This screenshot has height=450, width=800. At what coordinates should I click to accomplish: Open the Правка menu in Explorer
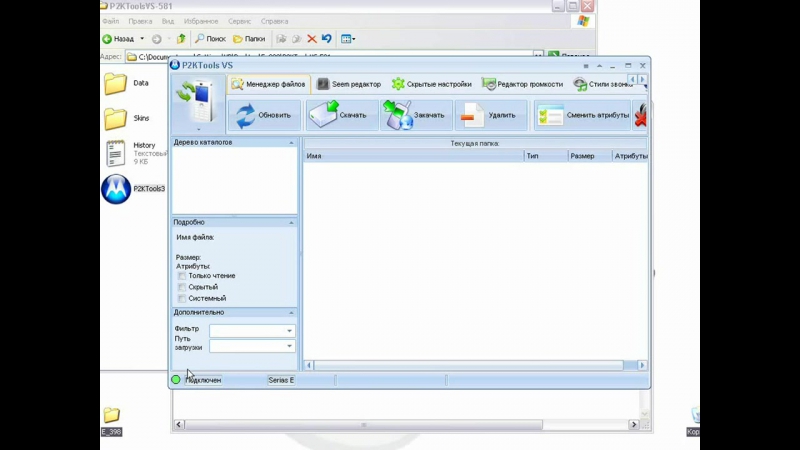click(x=140, y=21)
